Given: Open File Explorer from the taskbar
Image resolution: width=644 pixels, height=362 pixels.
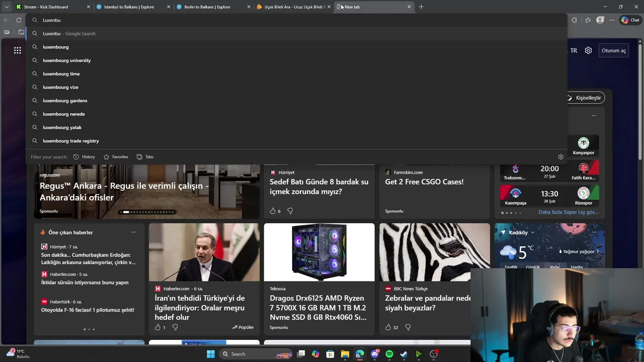Looking at the screenshot, I should 345,354.
